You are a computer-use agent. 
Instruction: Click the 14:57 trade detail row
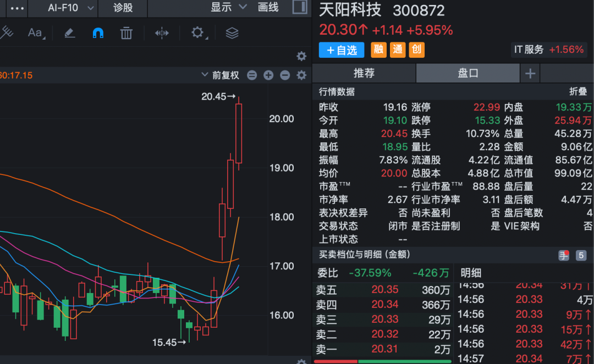[525, 358]
